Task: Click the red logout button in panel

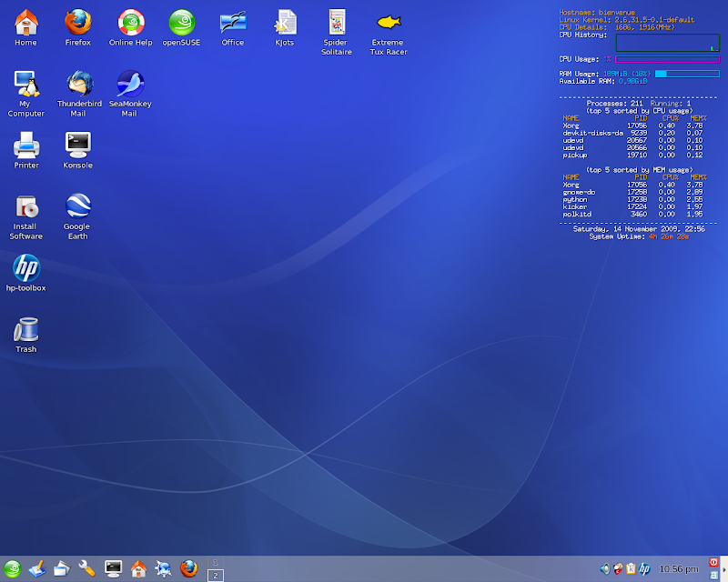Action: pyautogui.click(x=713, y=563)
